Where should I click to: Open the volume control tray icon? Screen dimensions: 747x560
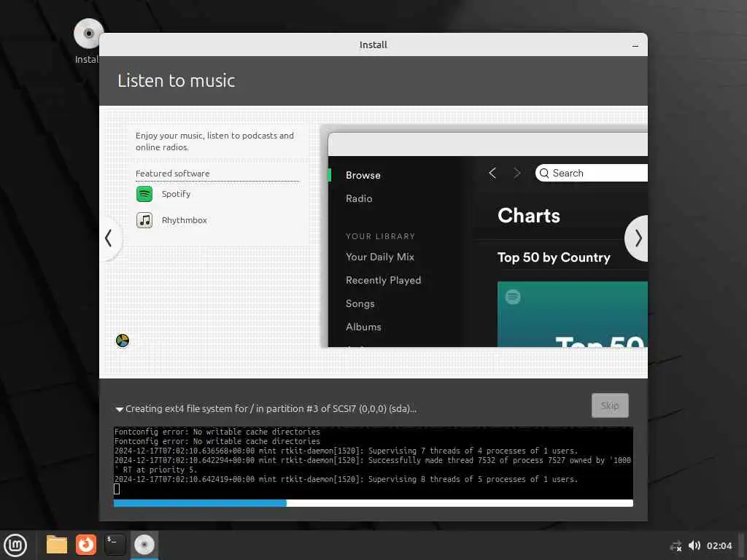[x=694, y=545]
